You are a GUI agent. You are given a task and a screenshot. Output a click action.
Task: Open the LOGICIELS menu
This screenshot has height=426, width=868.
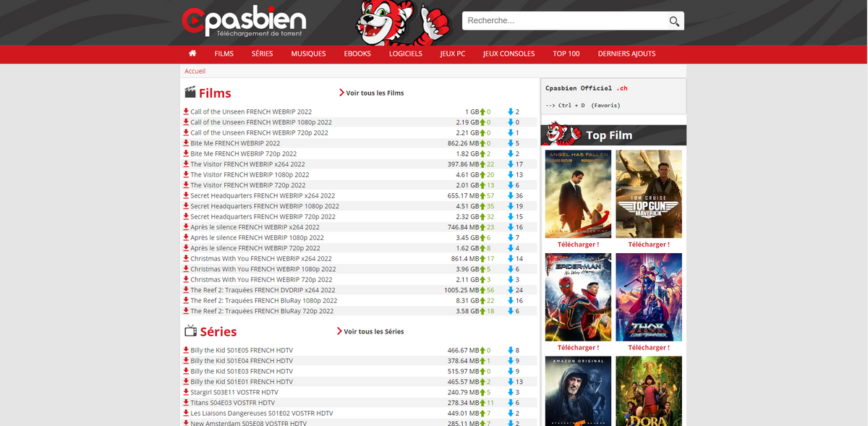[x=406, y=54]
